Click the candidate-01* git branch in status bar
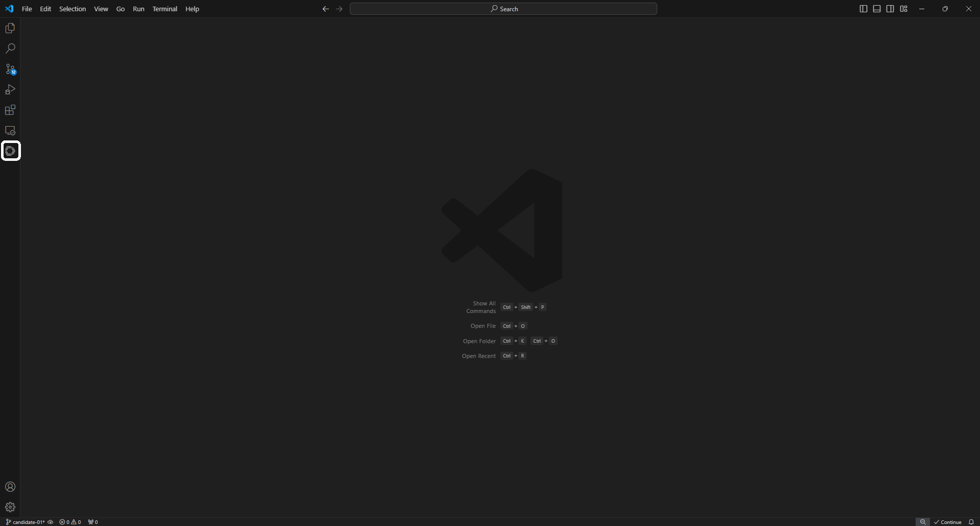Screen dimensions: 980x526 tap(25, 522)
